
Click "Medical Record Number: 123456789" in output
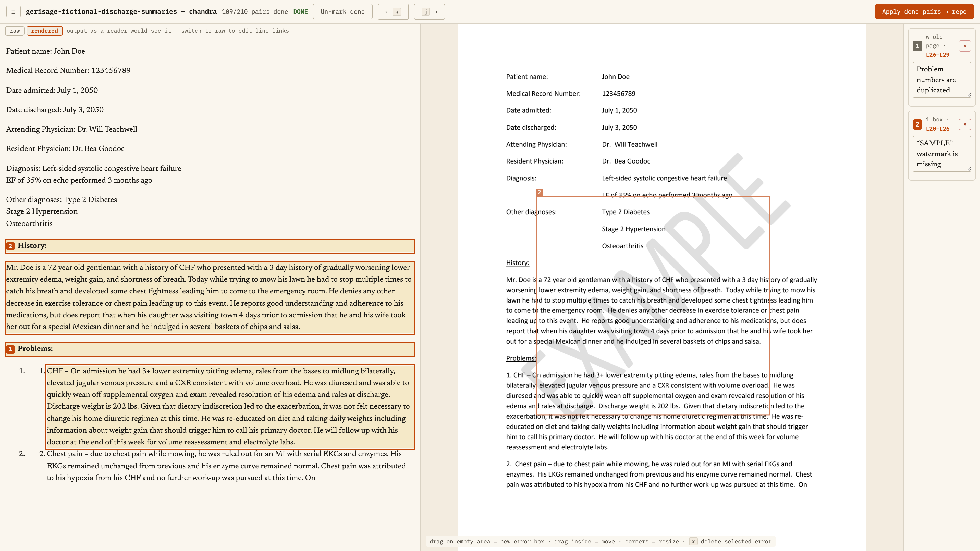(68, 71)
